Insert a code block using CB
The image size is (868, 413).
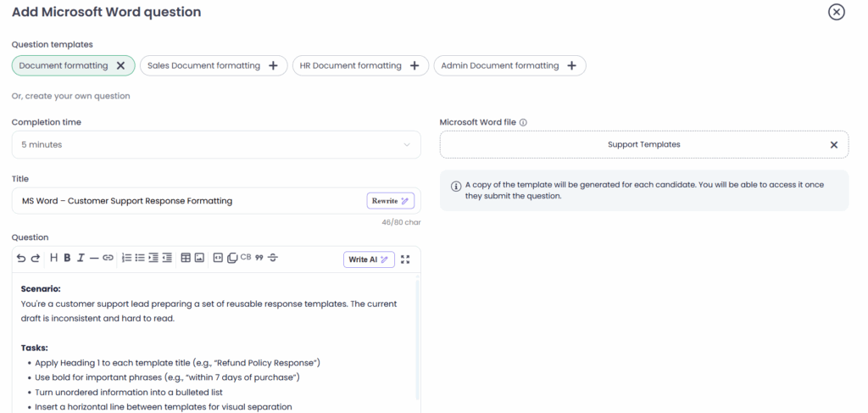pyautogui.click(x=246, y=257)
